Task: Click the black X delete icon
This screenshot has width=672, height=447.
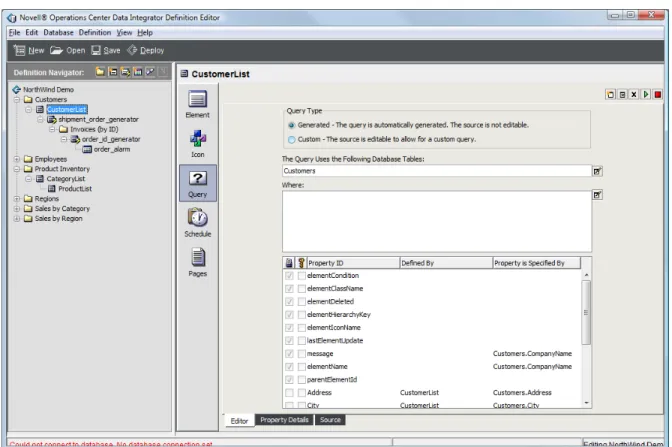Action: pyautogui.click(x=634, y=94)
